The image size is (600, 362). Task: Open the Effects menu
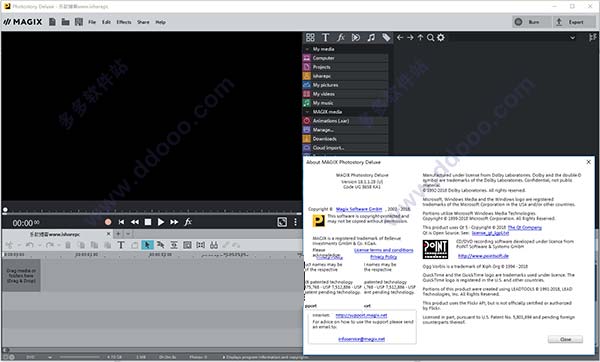[x=124, y=22]
